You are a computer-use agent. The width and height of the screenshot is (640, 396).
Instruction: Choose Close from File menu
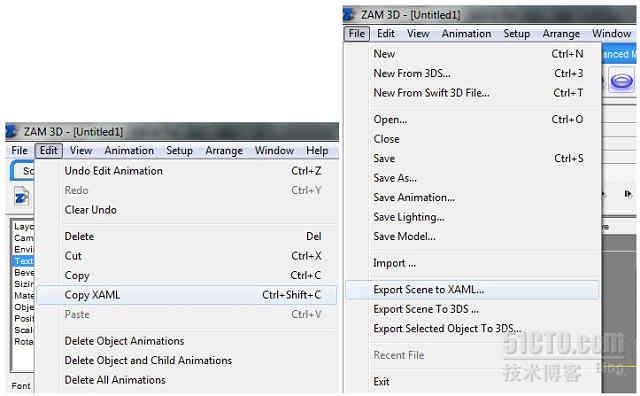(x=473, y=139)
